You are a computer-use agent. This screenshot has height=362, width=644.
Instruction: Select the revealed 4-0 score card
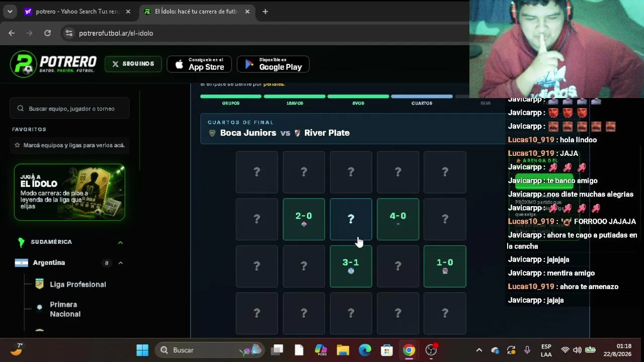click(398, 219)
